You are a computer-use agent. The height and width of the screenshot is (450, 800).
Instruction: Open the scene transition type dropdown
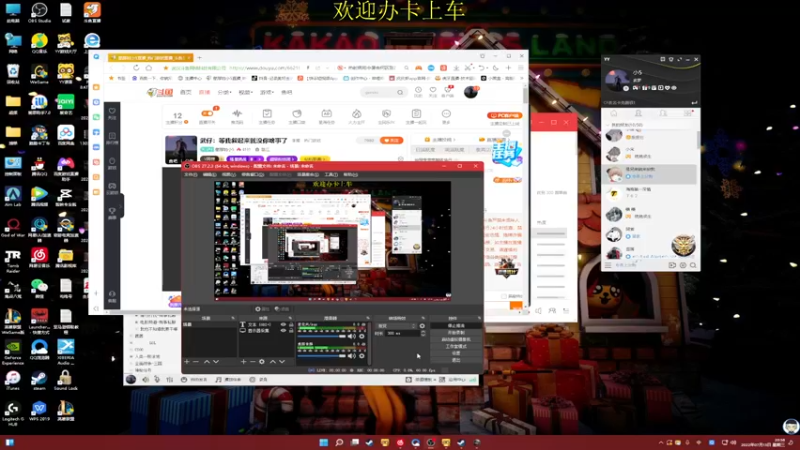pyautogui.click(x=396, y=326)
